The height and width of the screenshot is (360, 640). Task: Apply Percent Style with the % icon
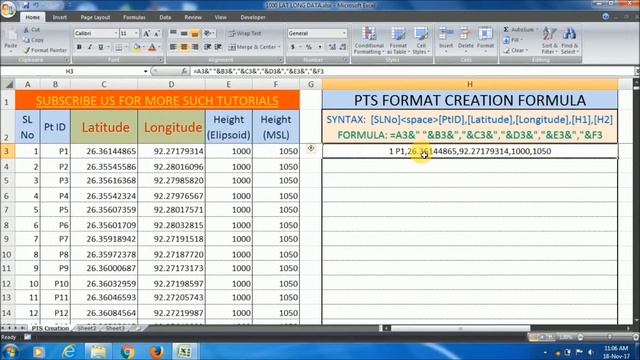point(309,47)
